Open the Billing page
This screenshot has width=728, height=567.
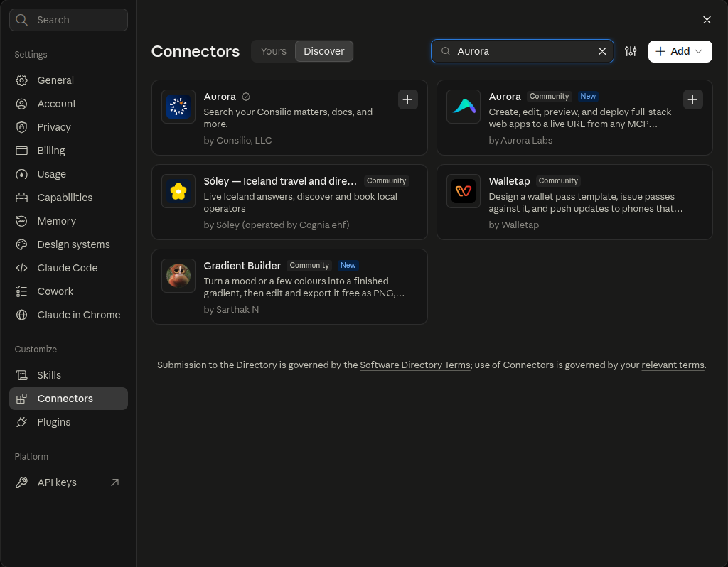click(68, 151)
